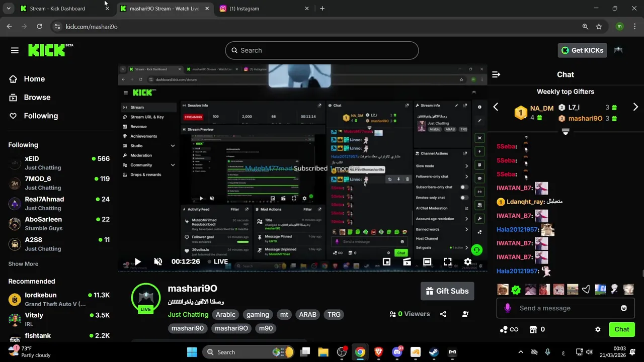Enter fullscreen on the stream player
644x362 pixels.
447,261
